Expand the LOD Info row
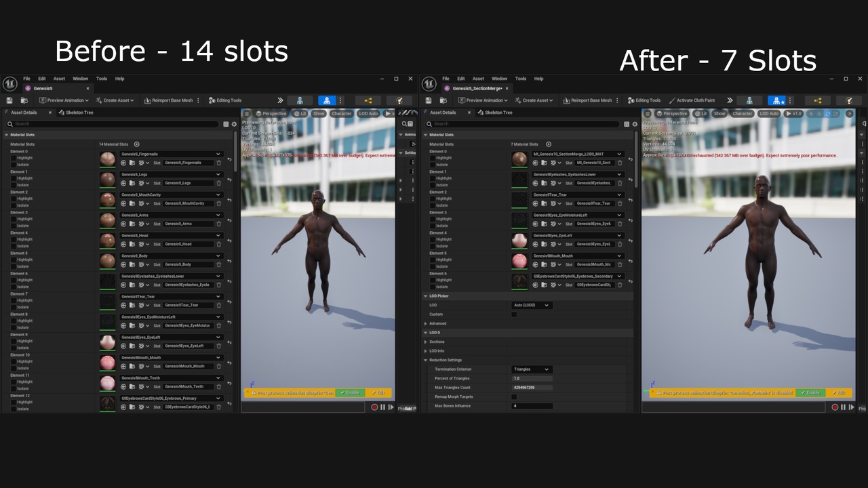868x488 pixels. (426, 351)
